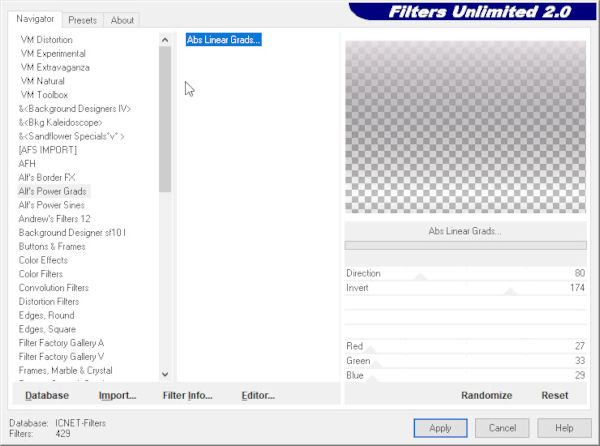This screenshot has width=600, height=446.
Task: Select VM Extravaganza category
Action: click(55, 67)
